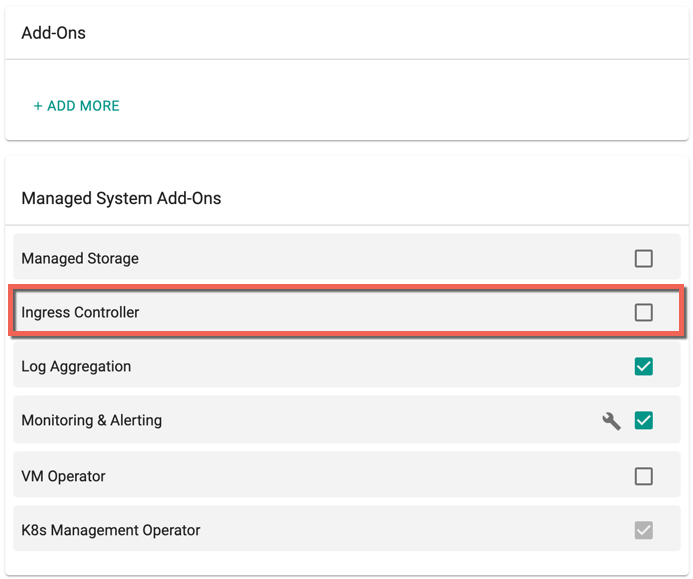The height and width of the screenshot is (579, 693).
Task: Open the Monitoring & Alerting wrench settings
Action: pyautogui.click(x=611, y=421)
